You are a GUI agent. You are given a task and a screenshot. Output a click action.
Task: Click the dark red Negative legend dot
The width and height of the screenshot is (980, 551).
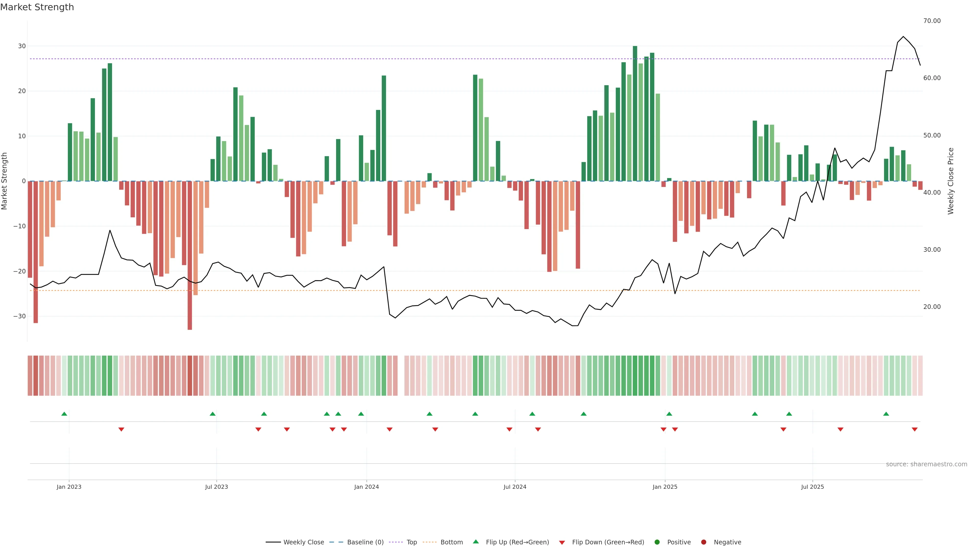point(703,542)
